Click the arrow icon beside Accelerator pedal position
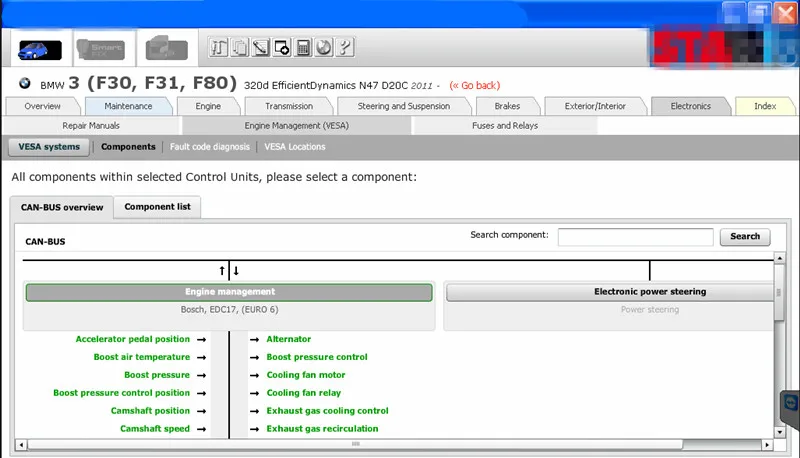 202,339
